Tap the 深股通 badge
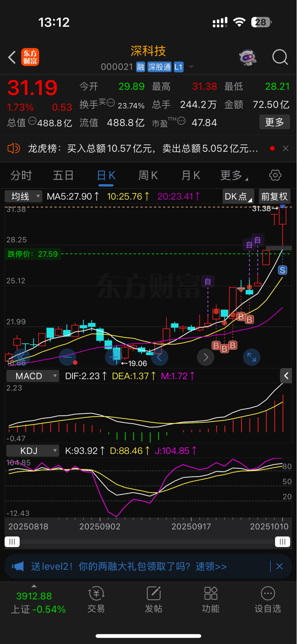 (x=159, y=67)
